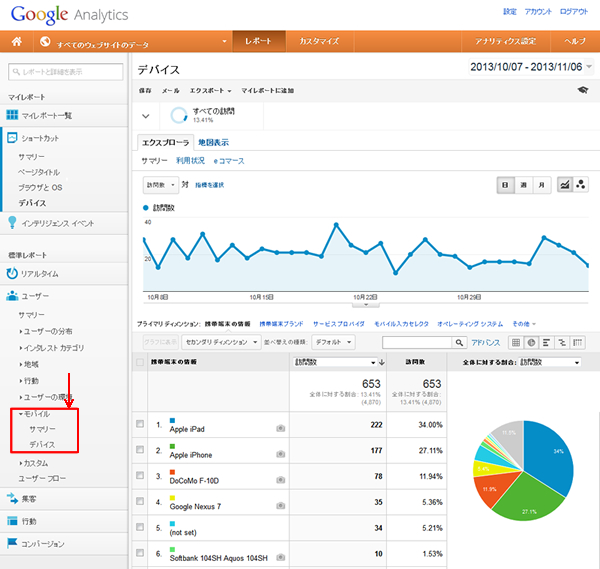The width and height of the screenshot is (600, 569).
Task: Open the カスタマイズ tab
Action: tap(319, 41)
